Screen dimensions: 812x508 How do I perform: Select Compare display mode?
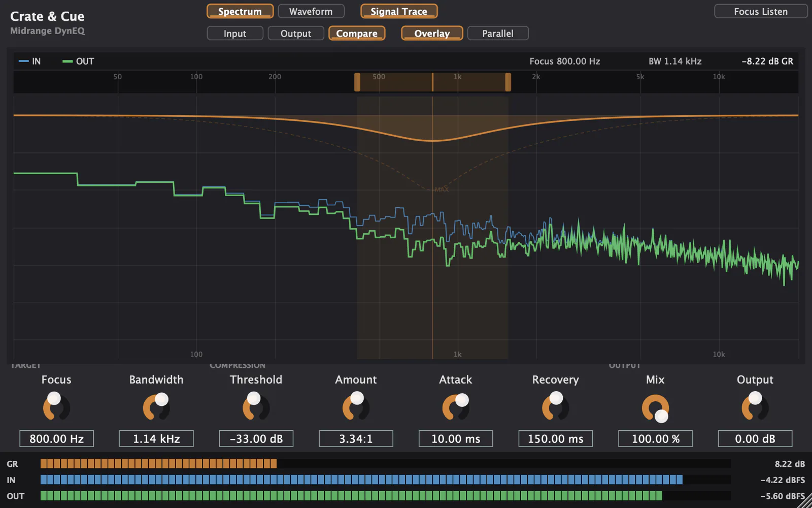pyautogui.click(x=357, y=33)
